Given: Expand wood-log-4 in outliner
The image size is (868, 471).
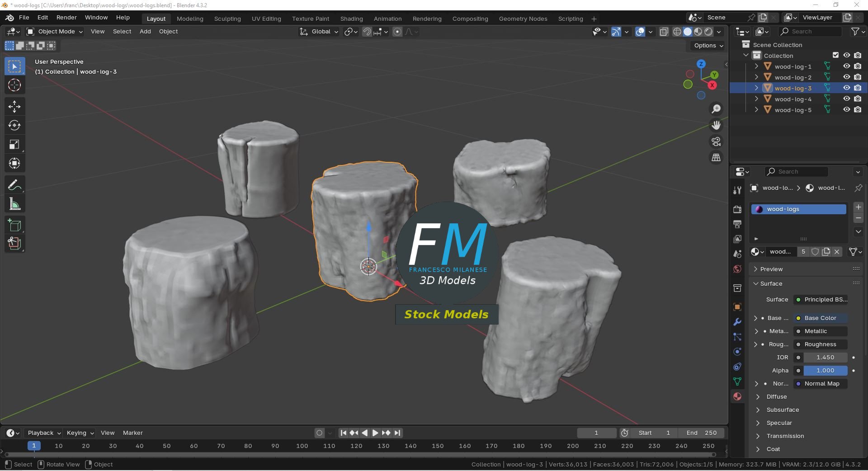Looking at the screenshot, I should [x=756, y=99].
